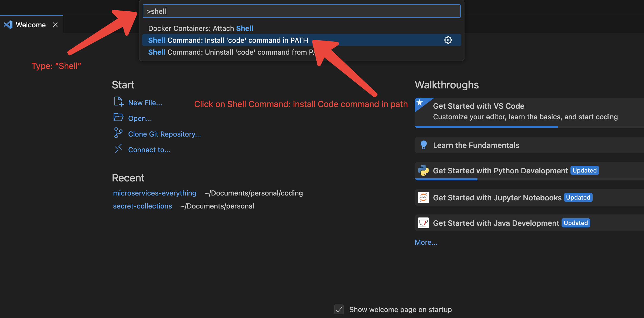This screenshot has height=318, width=644.
Task: Open Get Started with Python Development walkthrough
Action: pos(529,171)
